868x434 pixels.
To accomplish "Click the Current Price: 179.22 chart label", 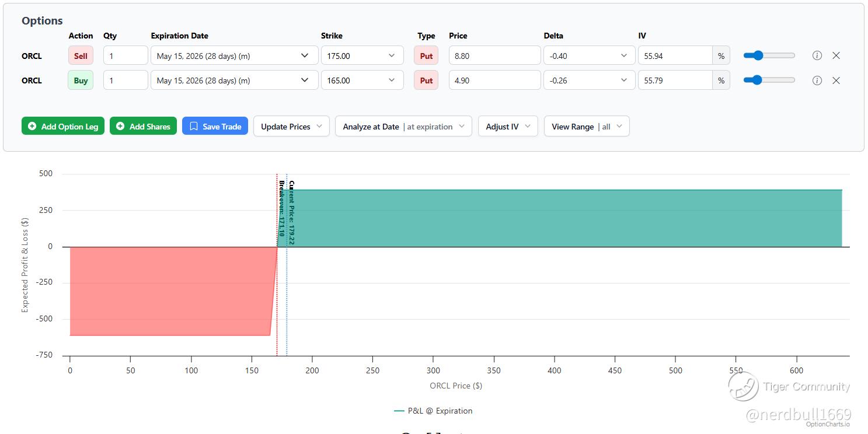I will tap(291, 212).
